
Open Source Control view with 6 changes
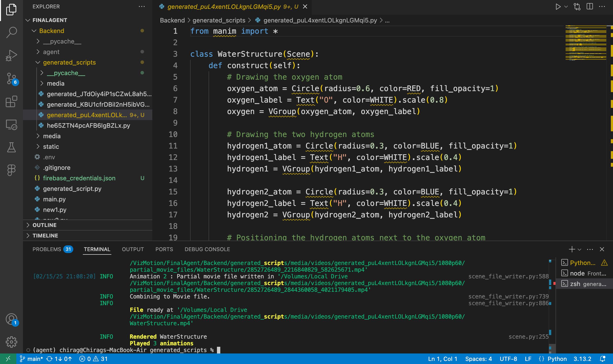[x=11, y=78]
